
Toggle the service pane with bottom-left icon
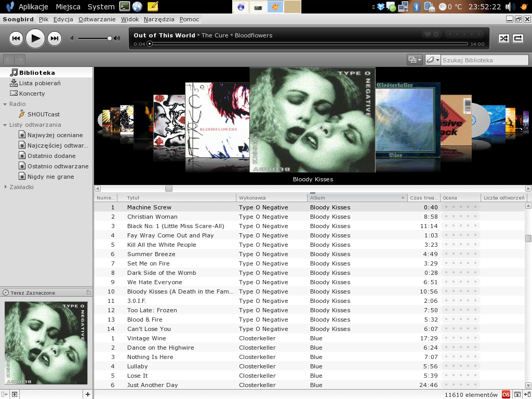click(5, 394)
